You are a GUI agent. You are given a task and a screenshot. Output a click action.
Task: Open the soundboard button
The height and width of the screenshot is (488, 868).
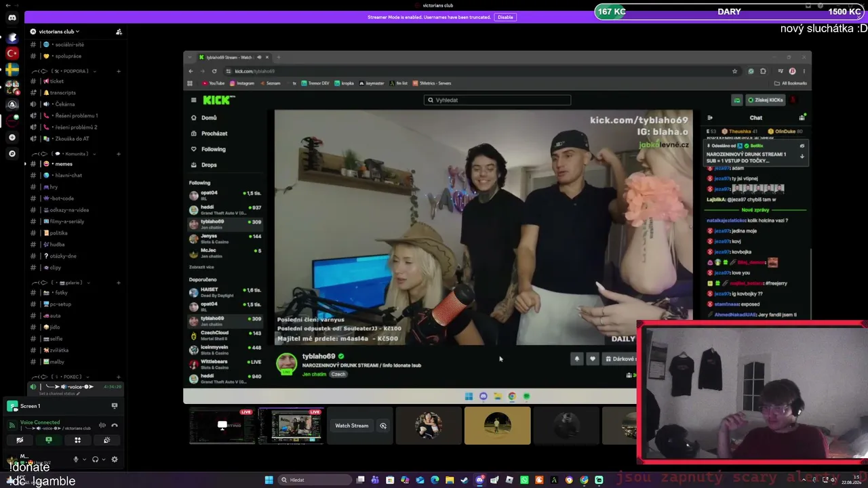(107, 441)
